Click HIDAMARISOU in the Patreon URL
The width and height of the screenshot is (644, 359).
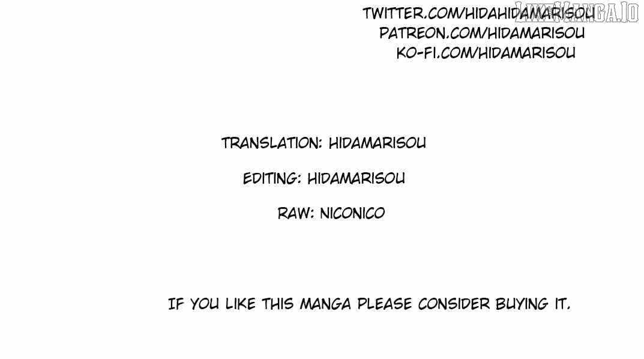click(537, 33)
